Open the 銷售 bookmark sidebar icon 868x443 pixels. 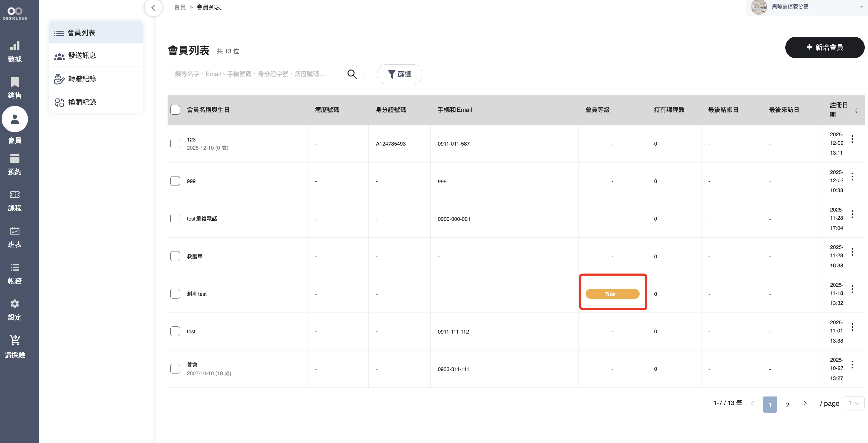tap(15, 82)
